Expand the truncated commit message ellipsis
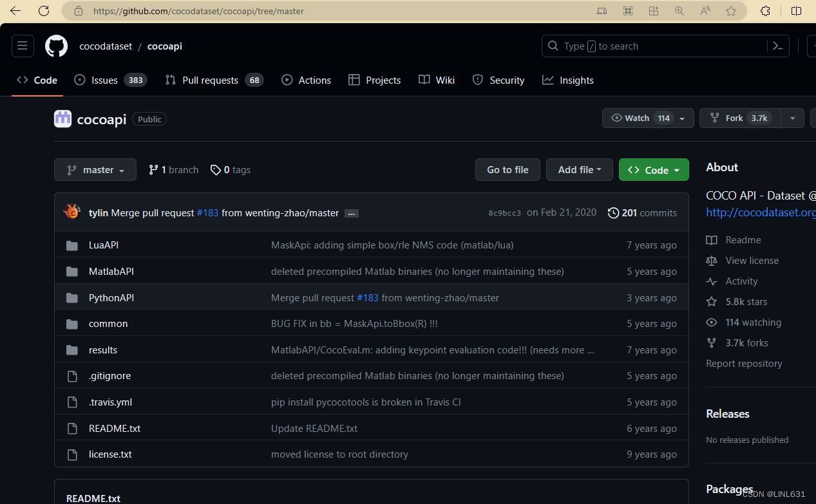This screenshot has width=816, height=504. point(351,212)
